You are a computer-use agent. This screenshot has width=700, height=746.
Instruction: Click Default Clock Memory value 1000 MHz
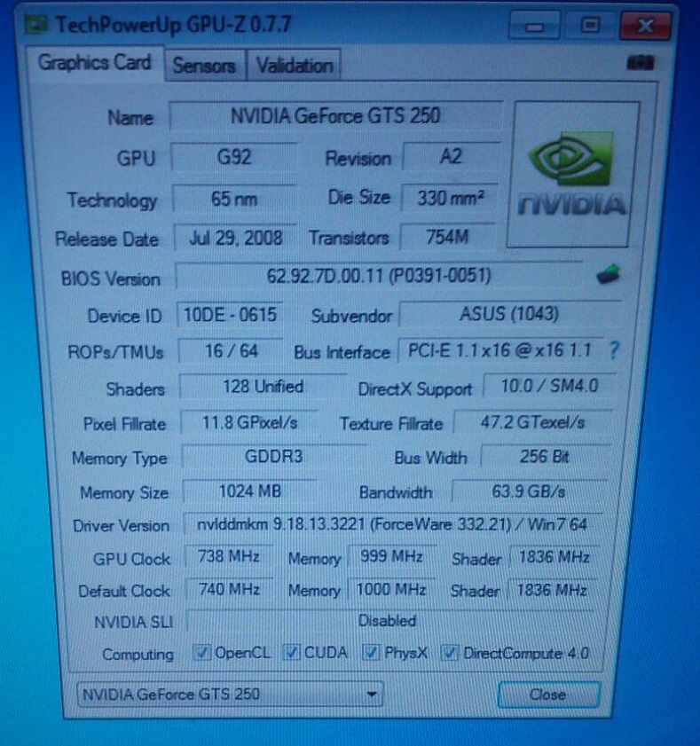tap(391, 590)
